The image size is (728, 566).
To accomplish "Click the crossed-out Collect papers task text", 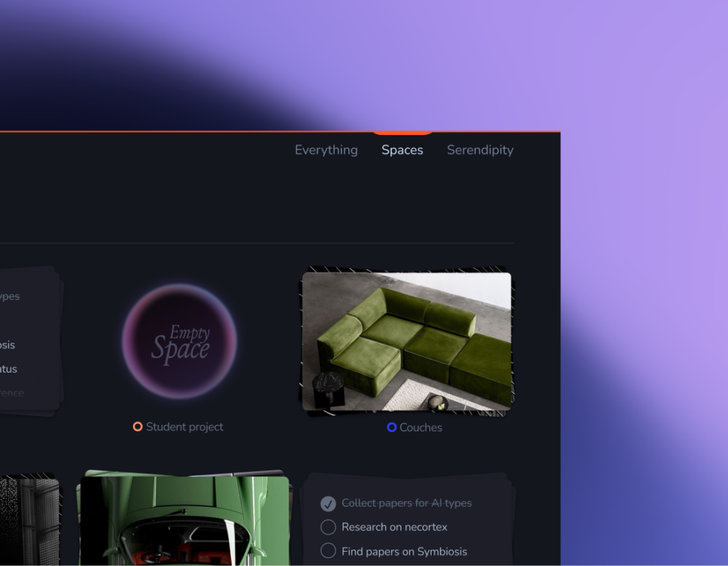I will [407, 503].
